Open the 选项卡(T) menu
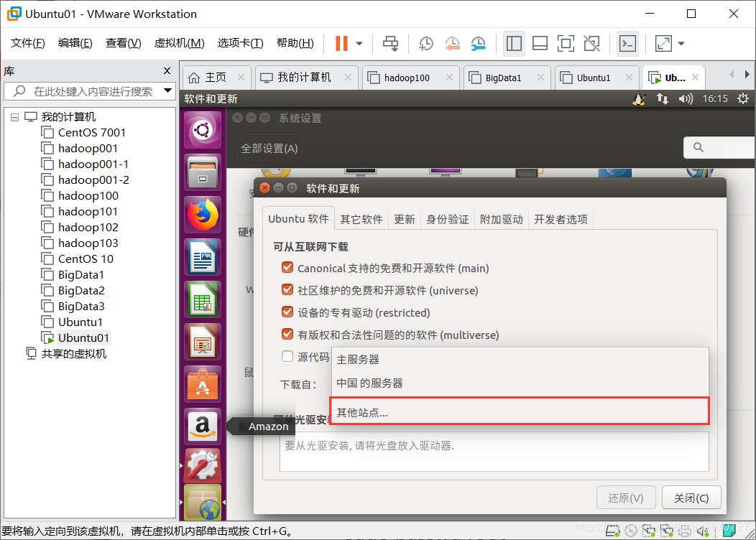Screen dimensions: 756x540 click(240, 43)
